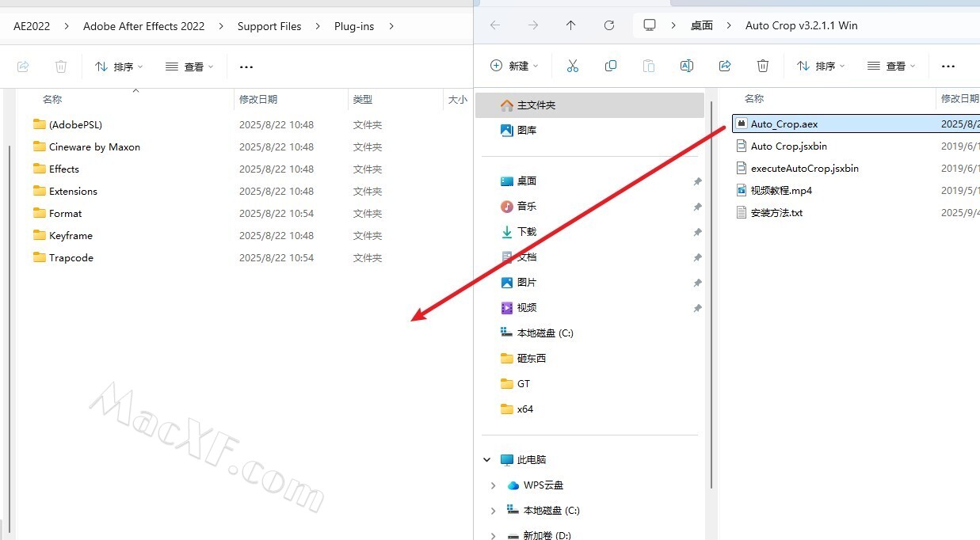Screen dimensions: 980x540
Task: Click Auto Crop v3.2.1.1 Win breadcrumb
Action: click(802, 25)
